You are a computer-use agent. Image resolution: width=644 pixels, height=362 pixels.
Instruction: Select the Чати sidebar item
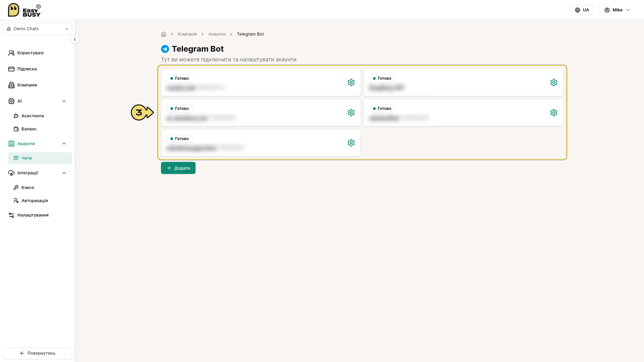pyautogui.click(x=40, y=158)
